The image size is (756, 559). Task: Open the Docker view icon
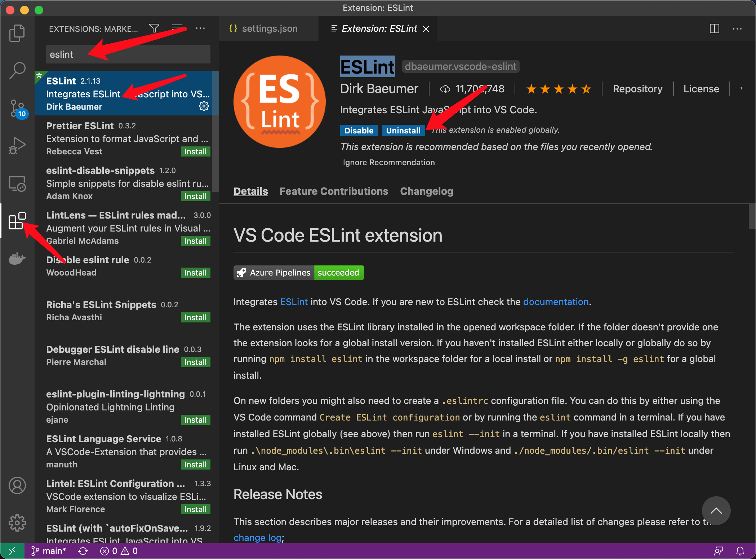tap(17, 259)
